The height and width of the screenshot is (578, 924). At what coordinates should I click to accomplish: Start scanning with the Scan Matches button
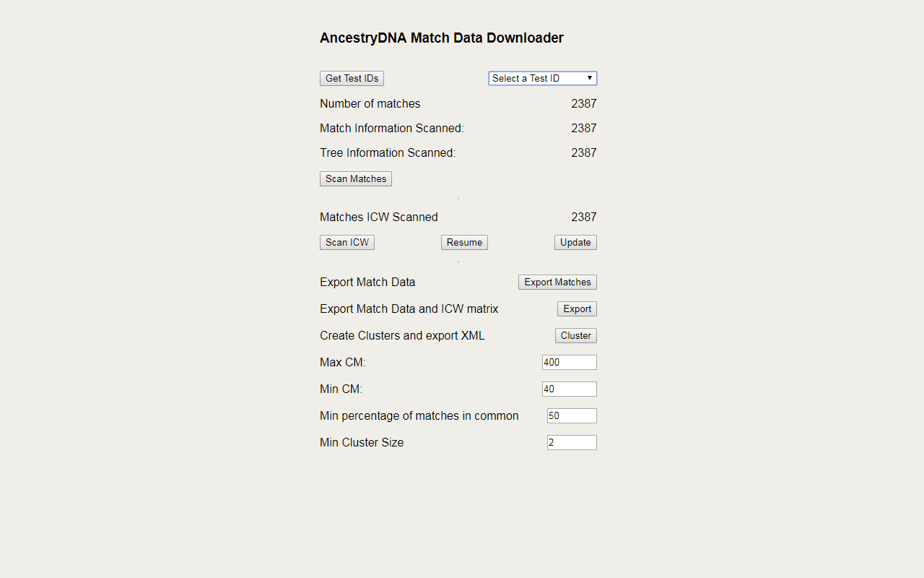point(355,178)
